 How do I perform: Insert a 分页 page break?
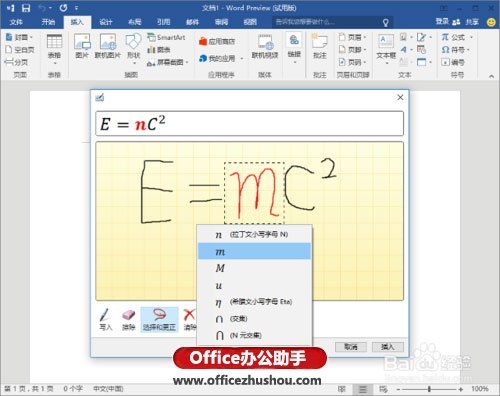pos(17,62)
